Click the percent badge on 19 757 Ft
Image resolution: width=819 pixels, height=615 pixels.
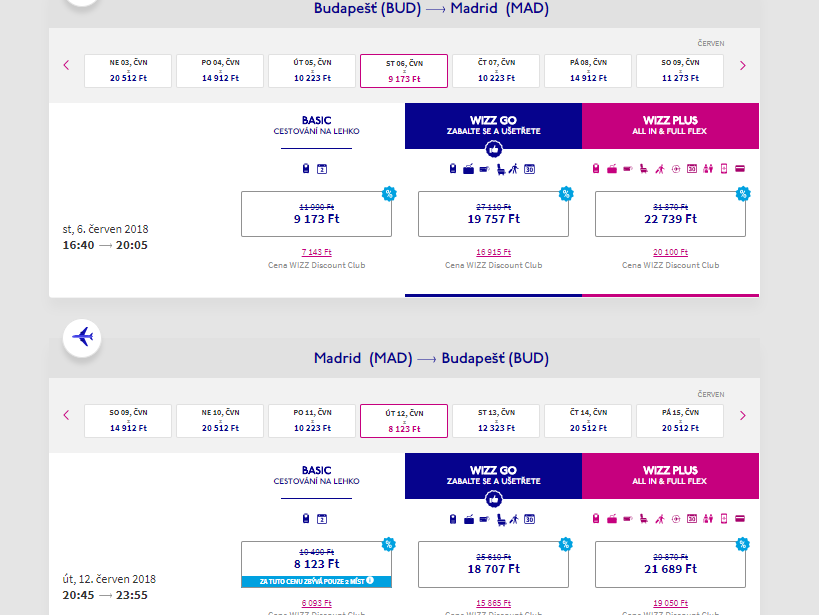[566, 193]
